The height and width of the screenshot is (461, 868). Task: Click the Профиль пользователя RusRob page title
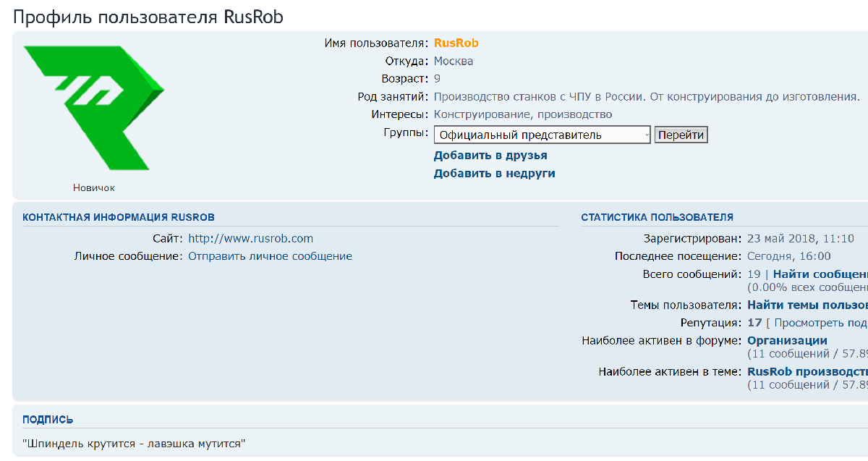(x=148, y=17)
